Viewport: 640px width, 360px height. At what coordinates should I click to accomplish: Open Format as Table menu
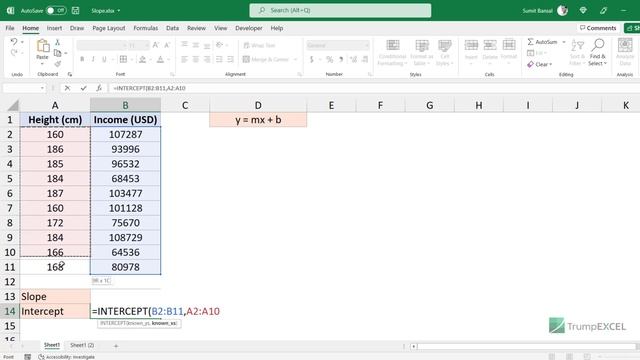click(422, 52)
